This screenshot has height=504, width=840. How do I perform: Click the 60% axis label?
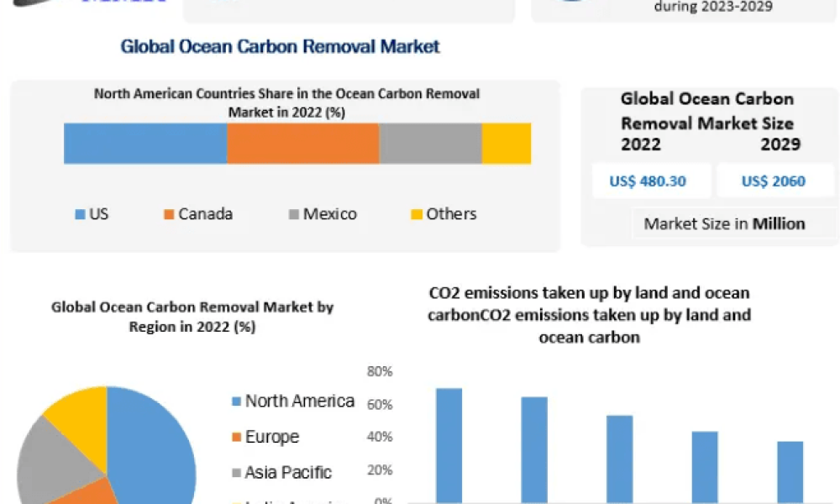380,404
